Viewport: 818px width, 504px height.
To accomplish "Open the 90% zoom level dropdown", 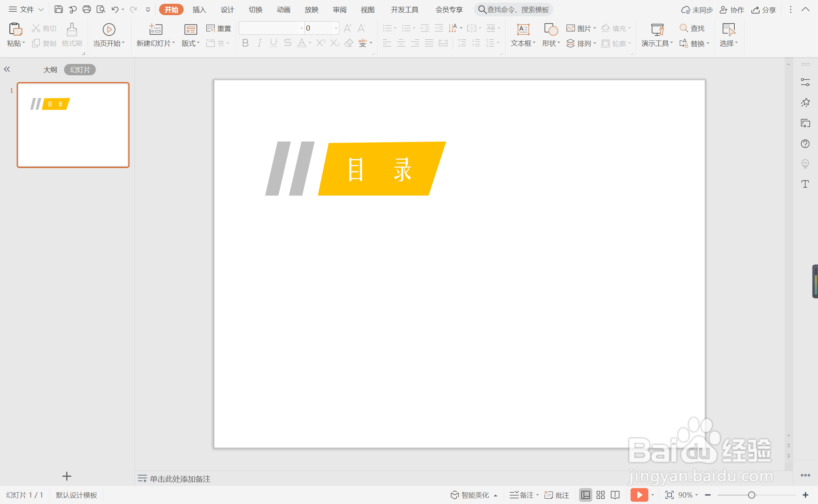I will [688, 495].
